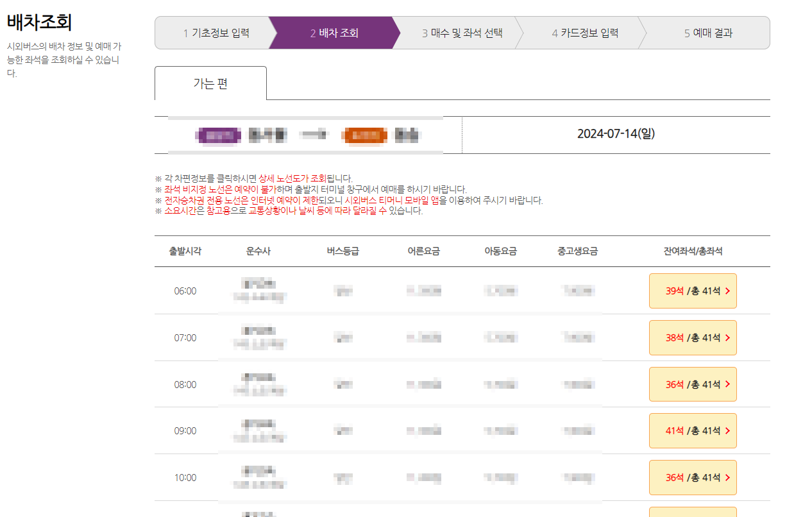Image resolution: width=812 pixels, height=517 pixels.
Task: Click the 아동요금 column header
Action: 500,251
